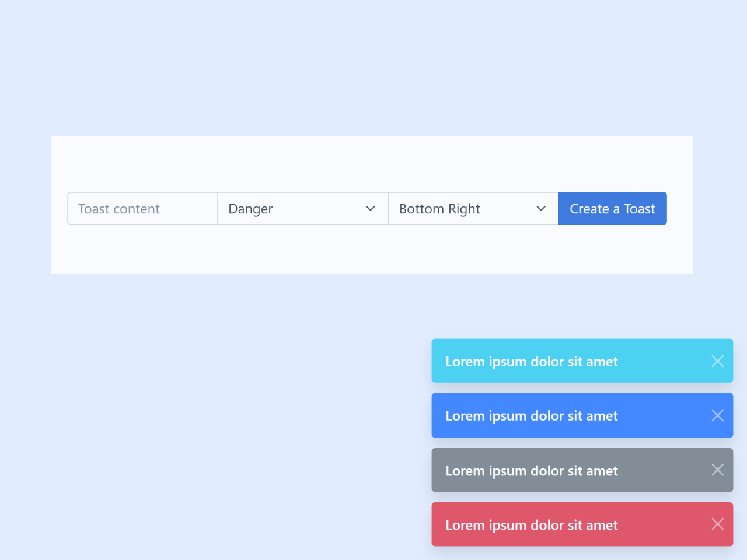Screen dimensions: 747x560
Task: Dismiss the bottommost toast notification
Action: (x=717, y=524)
